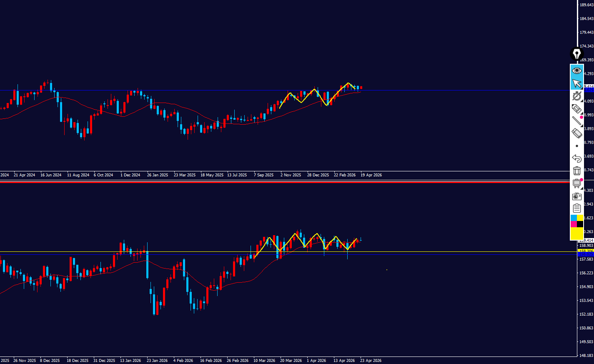Select the highlighter marker tool
The image size is (594, 364).
[577, 109]
